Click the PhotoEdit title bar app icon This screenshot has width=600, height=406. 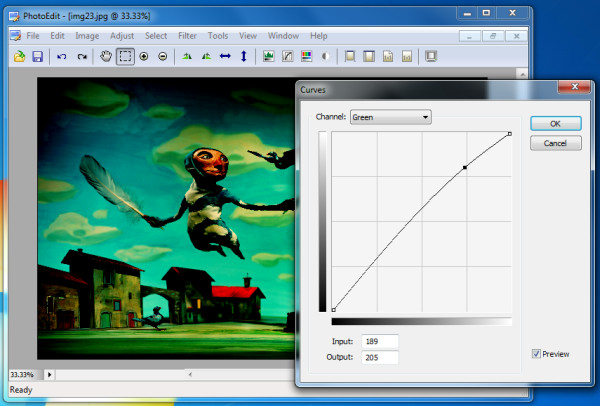click(x=14, y=16)
